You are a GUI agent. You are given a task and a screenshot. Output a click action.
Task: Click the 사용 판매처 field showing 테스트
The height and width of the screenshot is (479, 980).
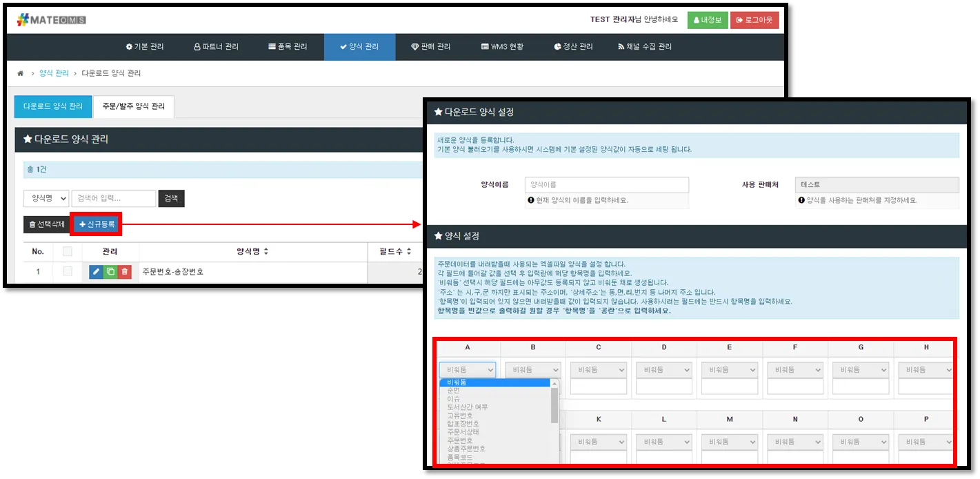pyautogui.click(x=877, y=185)
